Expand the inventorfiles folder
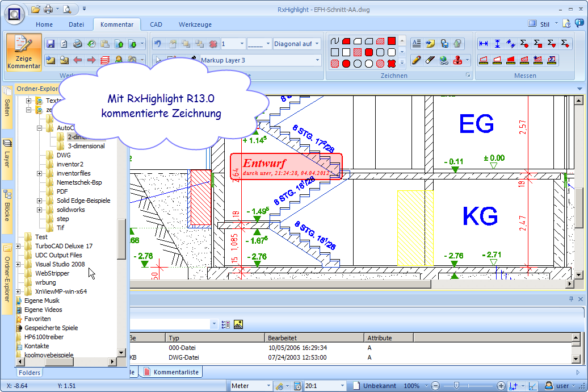Viewport: 588px width, 392px height. coord(39,173)
